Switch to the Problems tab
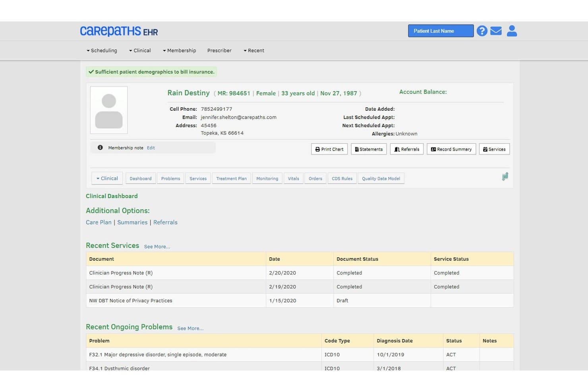The width and height of the screenshot is (588, 392). (170, 179)
